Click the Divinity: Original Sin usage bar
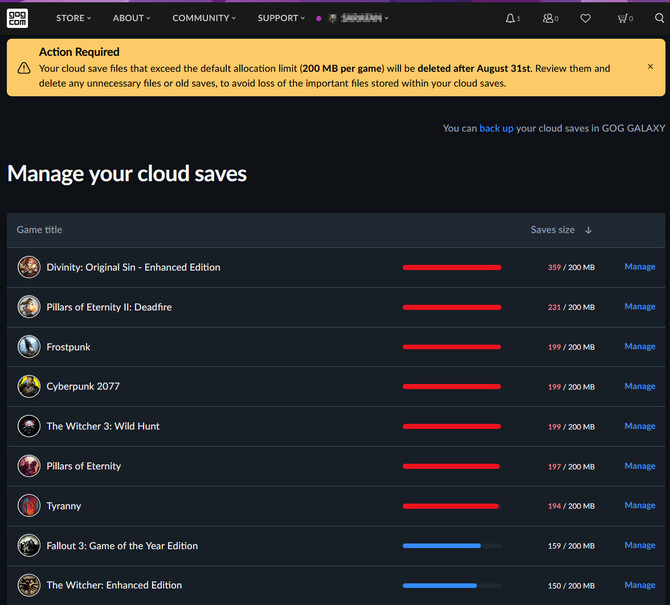Image resolution: width=670 pixels, height=605 pixels. (x=452, y=267)
